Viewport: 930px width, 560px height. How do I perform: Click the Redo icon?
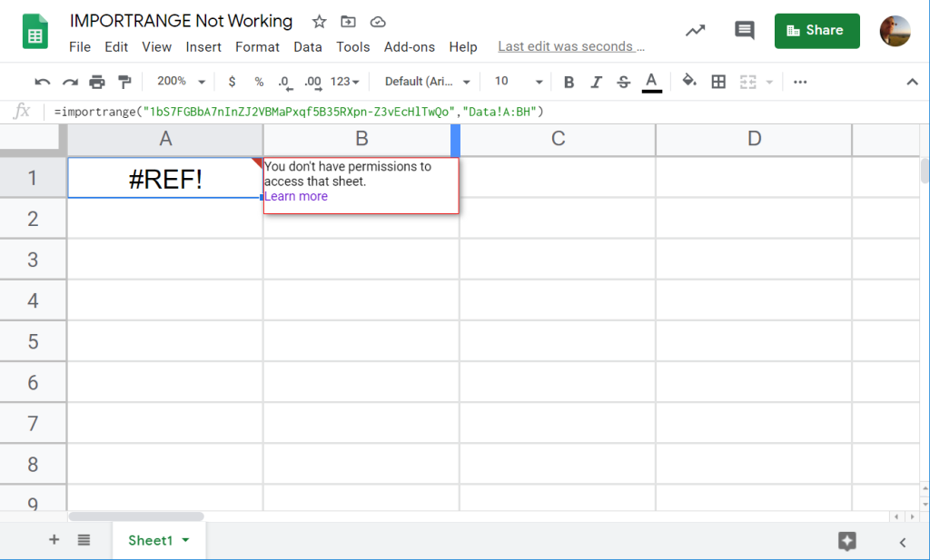pos(69,81)
